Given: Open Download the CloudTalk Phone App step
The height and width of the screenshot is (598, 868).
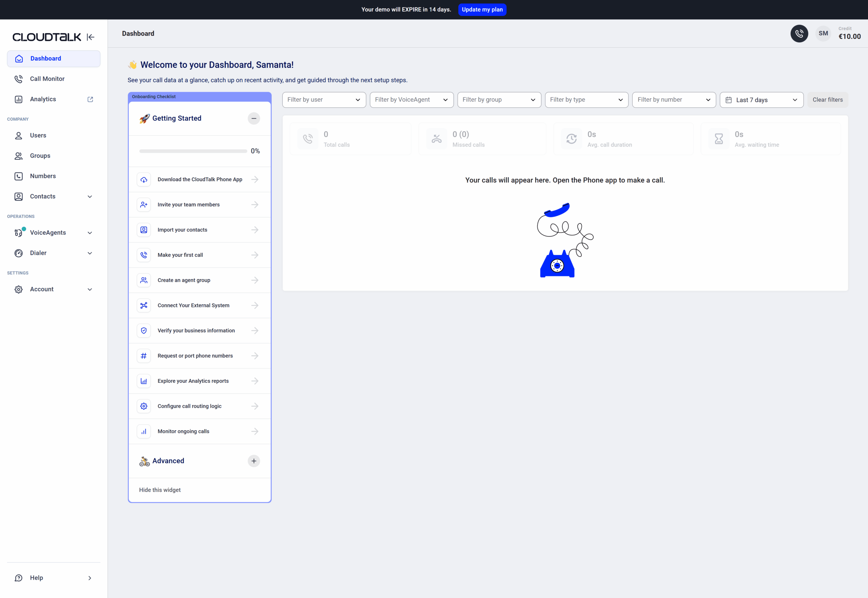Looking at the screenshot, I should [x=200, y=180].
